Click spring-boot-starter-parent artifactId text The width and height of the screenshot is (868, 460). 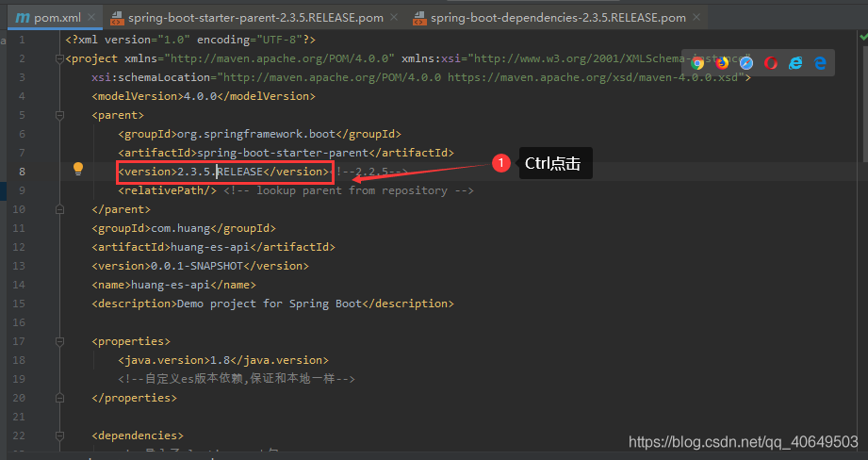tap(283, 153)
